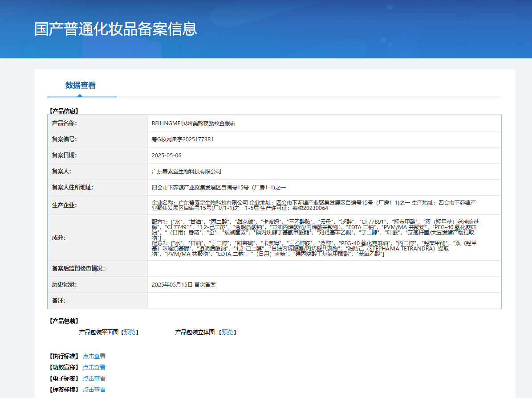
Task: Select the 数据查看 tab
Action: coord(81,85)
